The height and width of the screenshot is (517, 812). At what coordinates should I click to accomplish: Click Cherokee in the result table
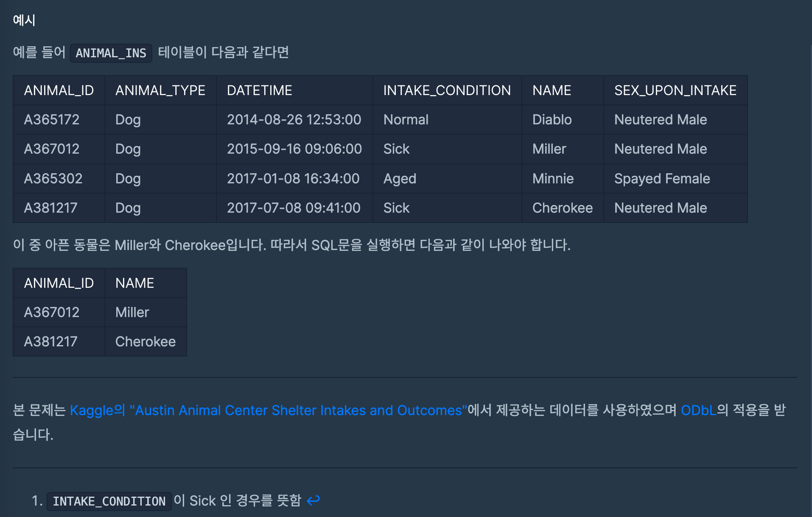[145, 342]
